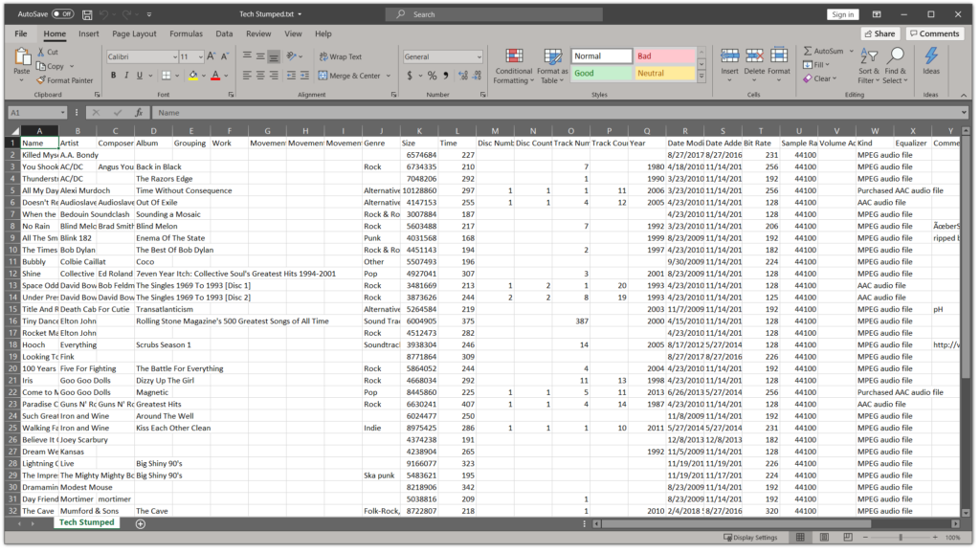Click Accounting dollar format icon
The image size is (980, 553).
tap(410, 76)
